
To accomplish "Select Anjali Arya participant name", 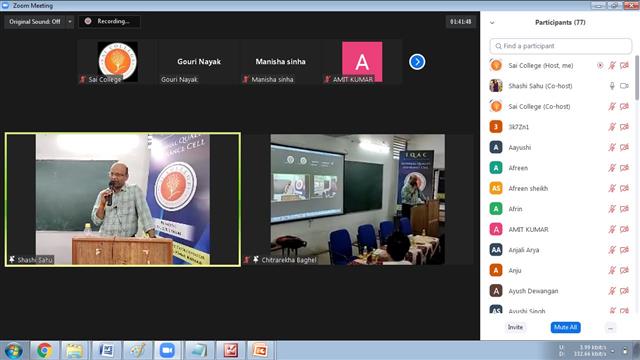I will click(x=524, y=250).
